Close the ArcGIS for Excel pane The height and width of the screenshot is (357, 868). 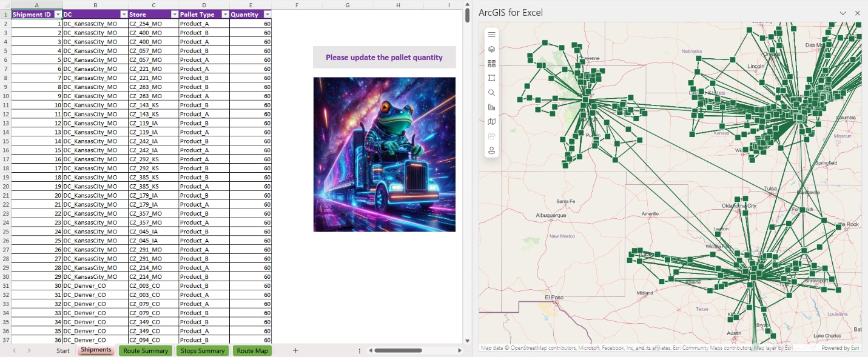click(x=858, y=13)
